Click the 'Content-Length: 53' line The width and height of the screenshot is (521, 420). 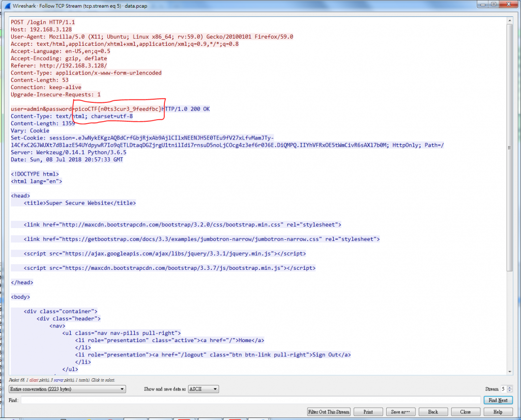[40, 80]
